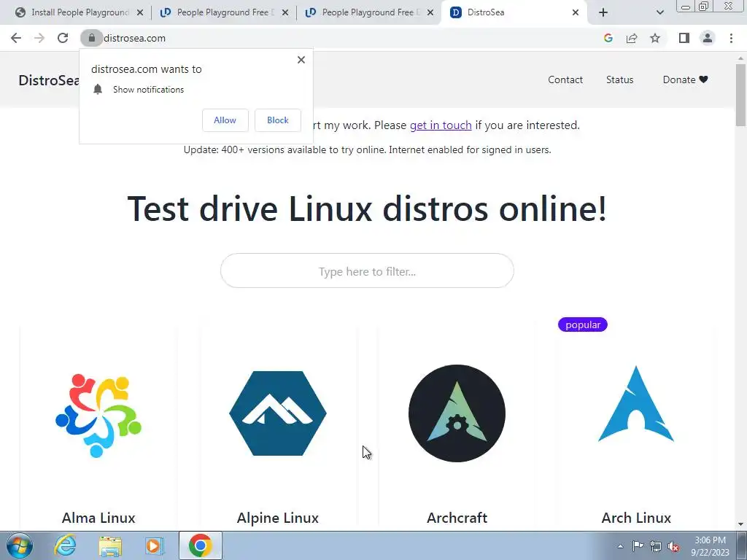
Task: Click the bell Show notifications icon
Action: click(98, 89)
